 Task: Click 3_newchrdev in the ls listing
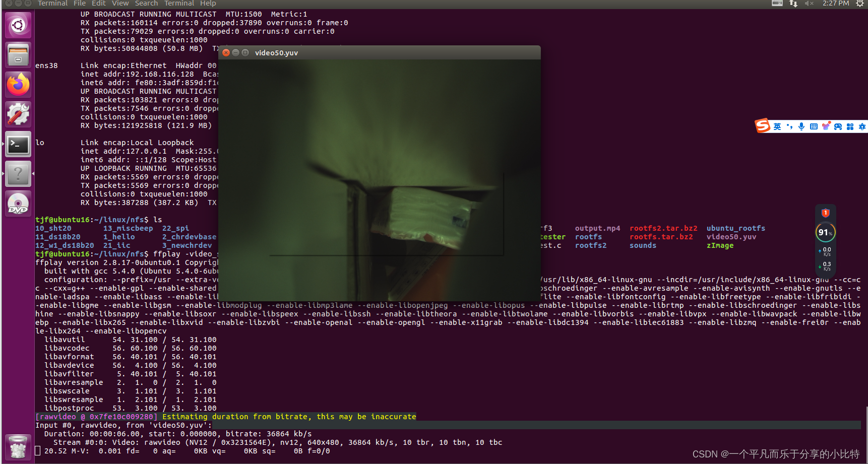click(x=187, y=245)
